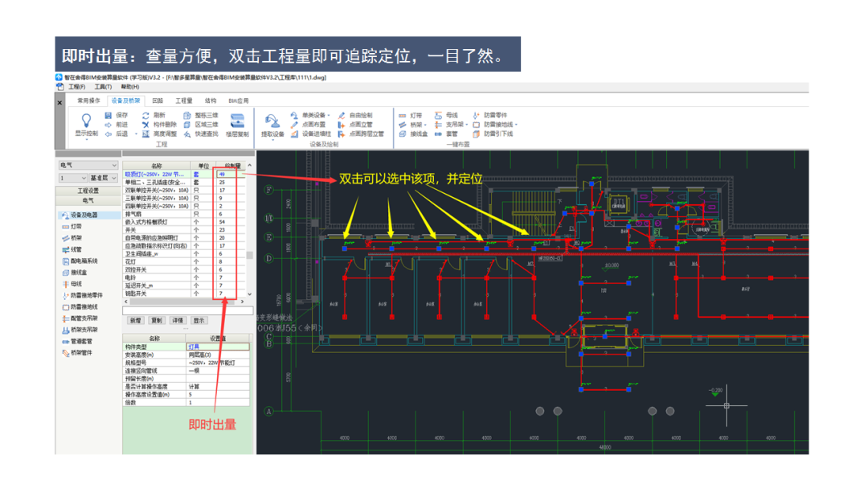The height and width of the screenshot is (493, 868).
Task: Switch to the 工程量 tab
Action: click(x=184, y=101)
